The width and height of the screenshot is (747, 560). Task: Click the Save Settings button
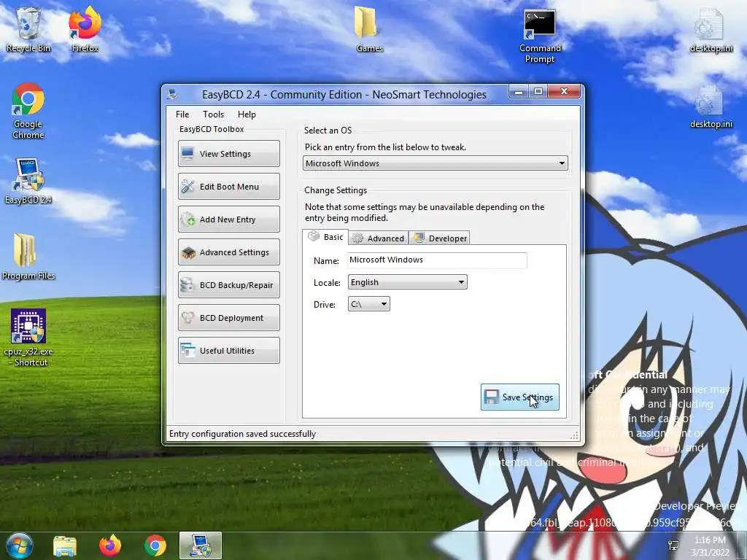(x=519, y=397)
